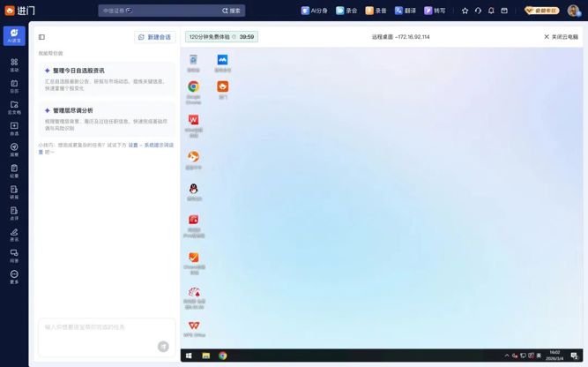Expand 更多 in the left sidebar
The image size is (588, 367).
(x=14, y=276)
